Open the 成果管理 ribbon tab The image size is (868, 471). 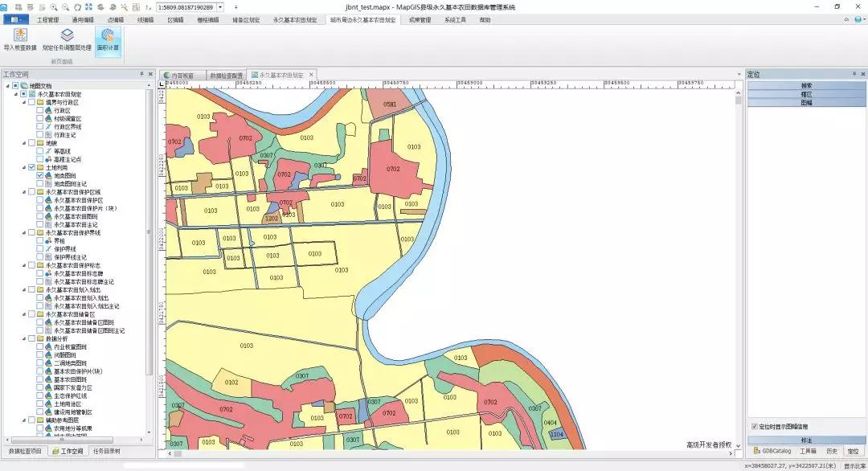tap(420, 19)
